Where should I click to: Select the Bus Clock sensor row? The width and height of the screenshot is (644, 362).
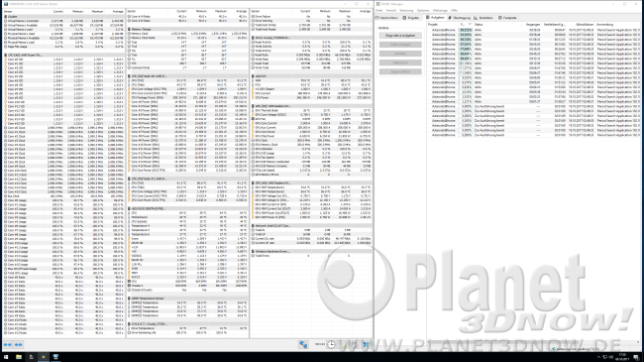pyautogui.click(x=63, y=196)
